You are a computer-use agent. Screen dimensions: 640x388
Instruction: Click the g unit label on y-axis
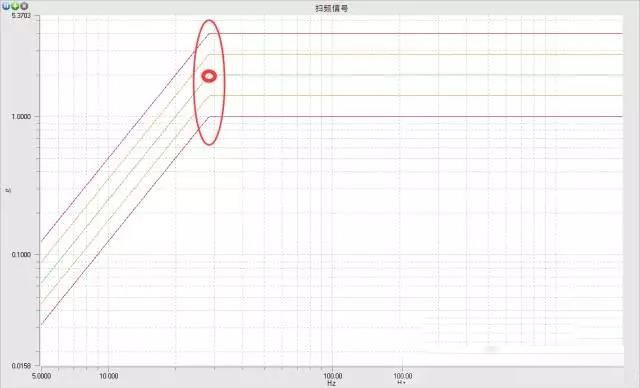(8, 190)
